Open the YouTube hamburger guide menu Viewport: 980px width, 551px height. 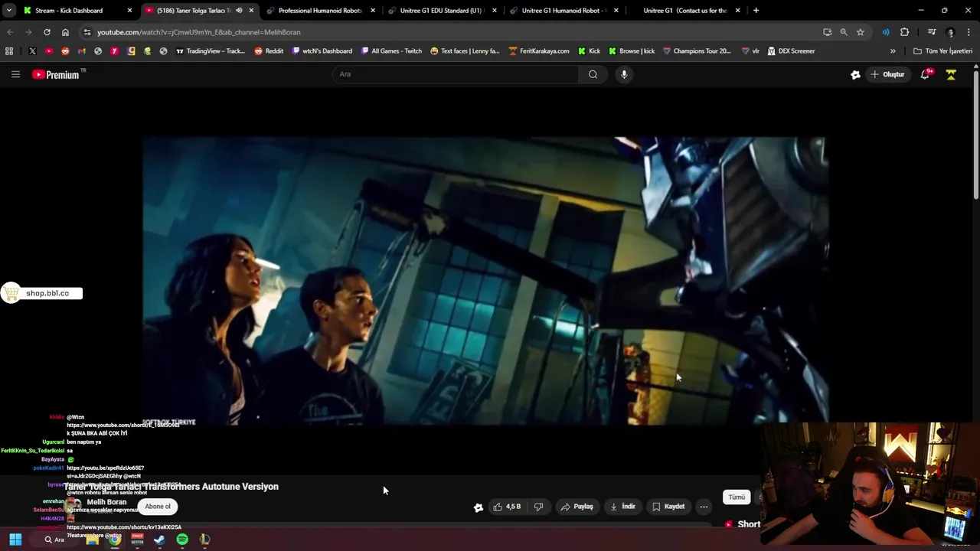(15, 74)
